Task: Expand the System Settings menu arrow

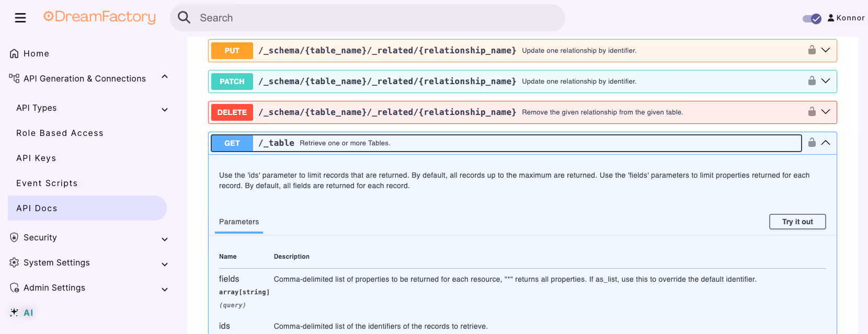Action: point(165,264)
